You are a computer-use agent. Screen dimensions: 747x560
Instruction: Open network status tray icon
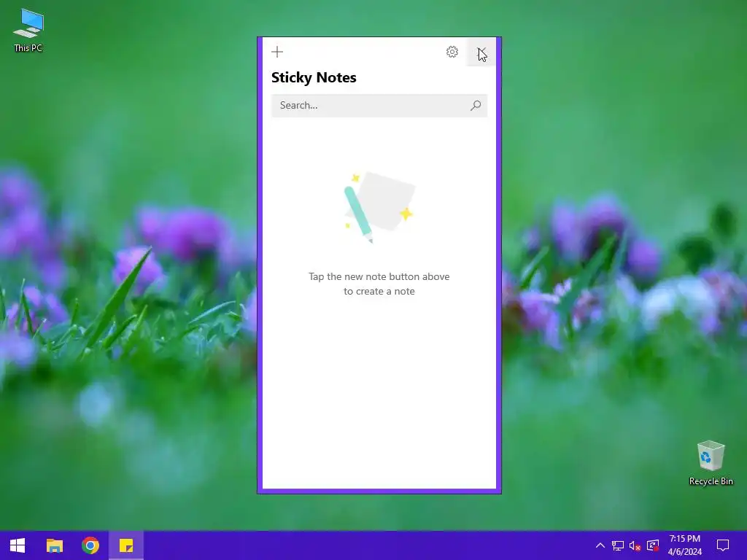618,545
